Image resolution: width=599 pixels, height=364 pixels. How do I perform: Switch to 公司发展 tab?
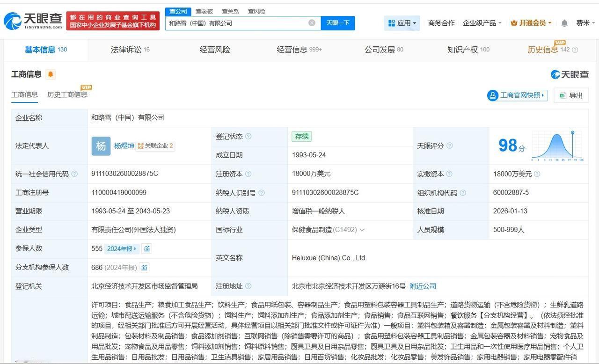pyautogui.click(x=384, y=50)
